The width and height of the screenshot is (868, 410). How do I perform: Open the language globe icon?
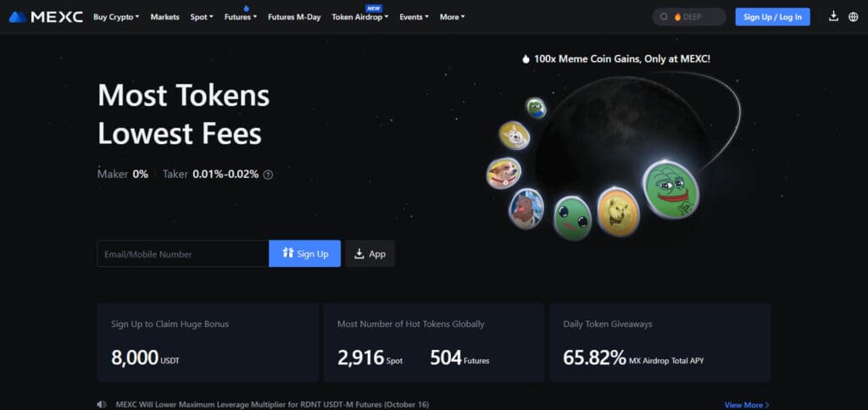853,17
